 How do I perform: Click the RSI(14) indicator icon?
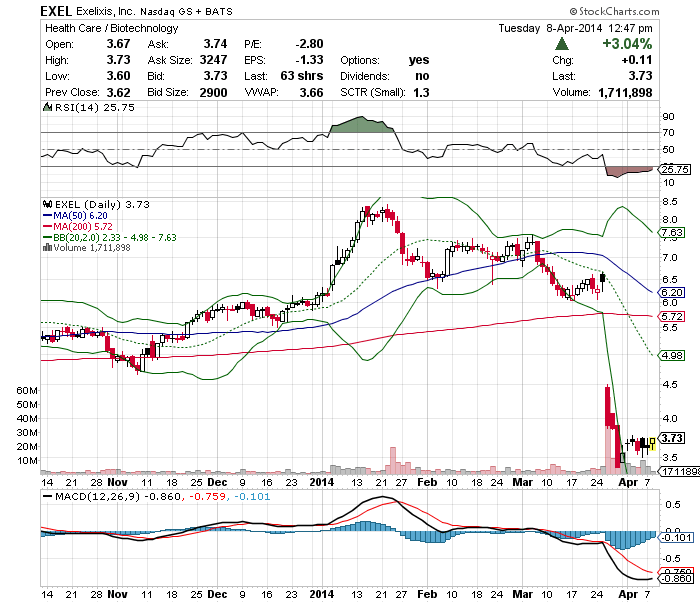pyautogui.click(x=47, y=107)
